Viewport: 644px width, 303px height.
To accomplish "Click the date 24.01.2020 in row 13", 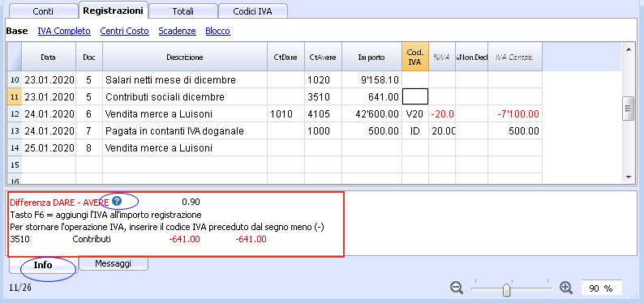I will click(49, 131).
